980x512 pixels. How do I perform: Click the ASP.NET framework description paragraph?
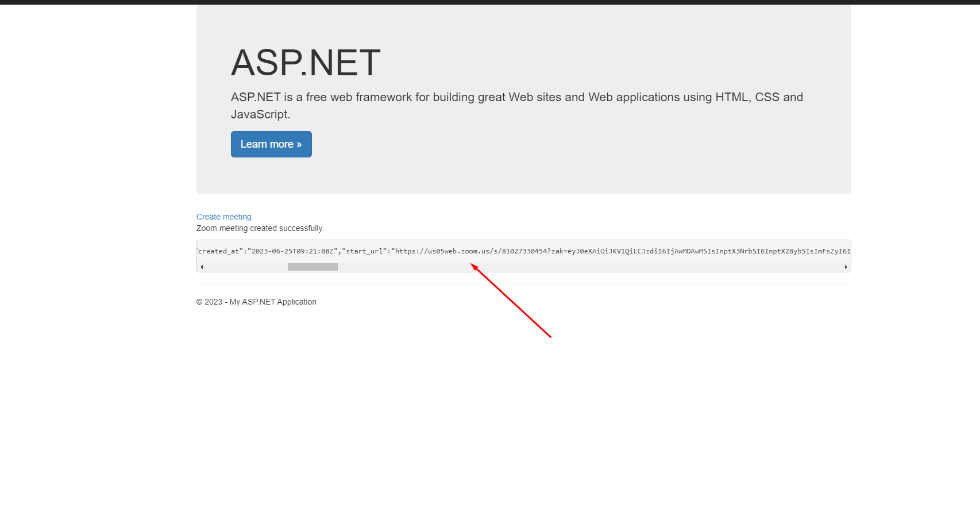[517, 106]
